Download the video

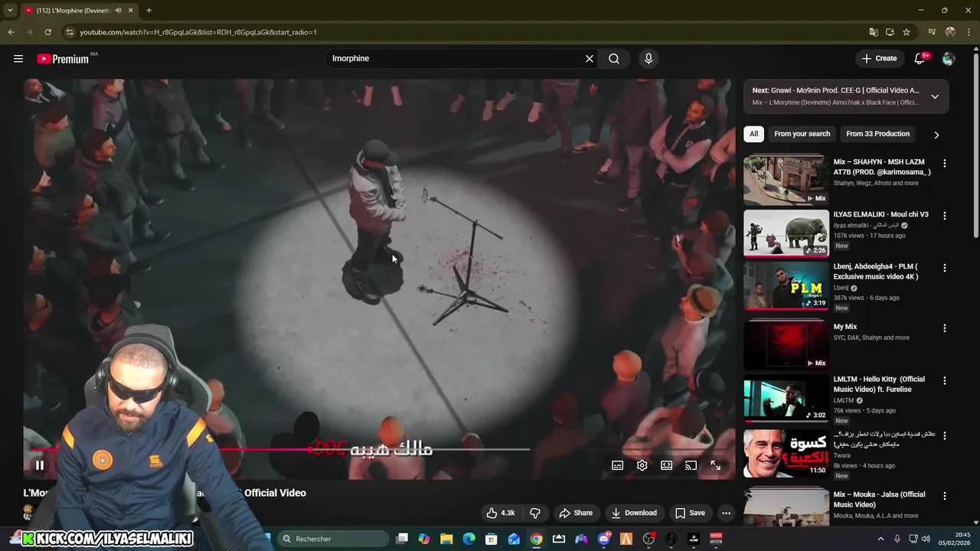[x=634, y=513]
